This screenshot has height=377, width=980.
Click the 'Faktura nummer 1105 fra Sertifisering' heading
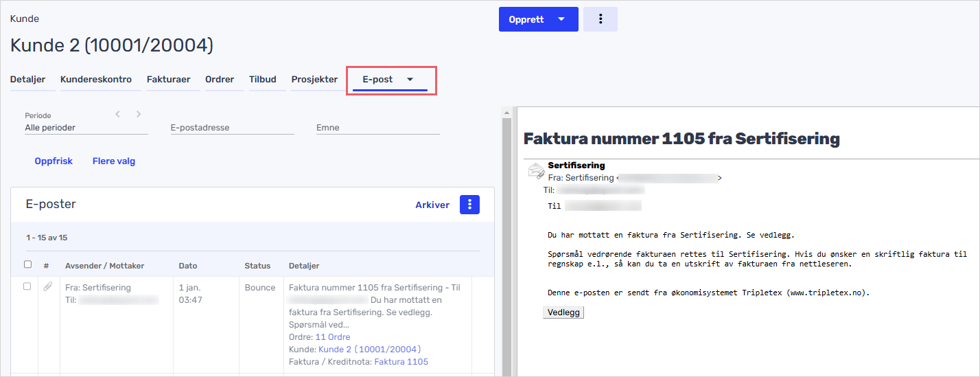point(681,139)
